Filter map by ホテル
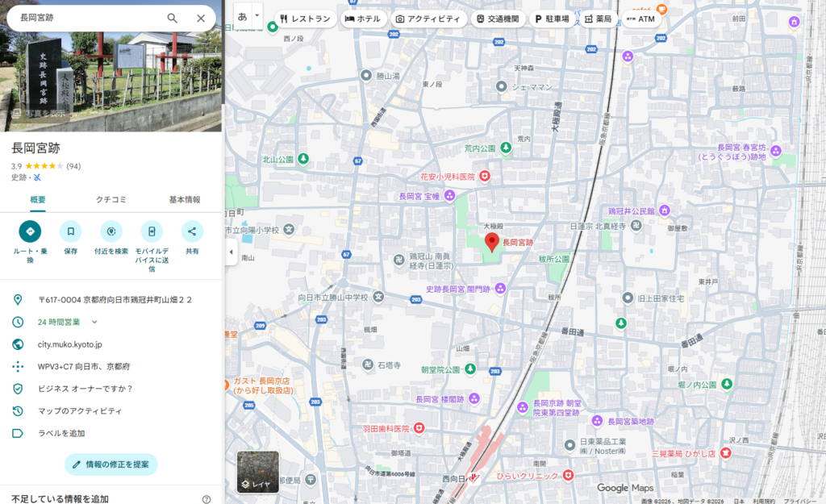Screen dimensions: 826x504 coord(362,19)
